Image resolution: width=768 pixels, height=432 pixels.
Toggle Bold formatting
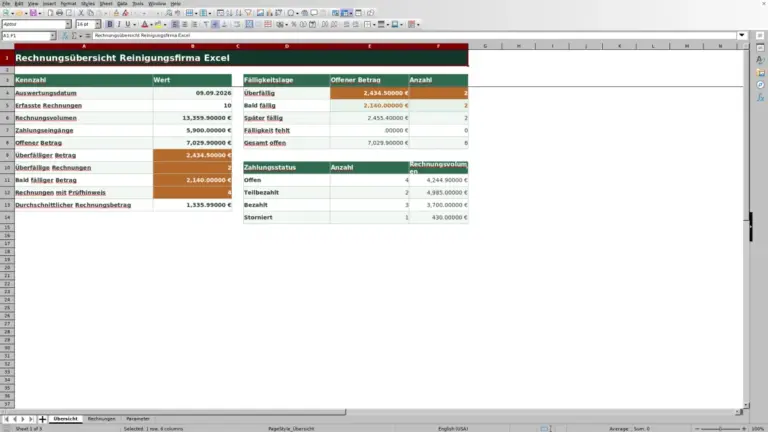110,24
